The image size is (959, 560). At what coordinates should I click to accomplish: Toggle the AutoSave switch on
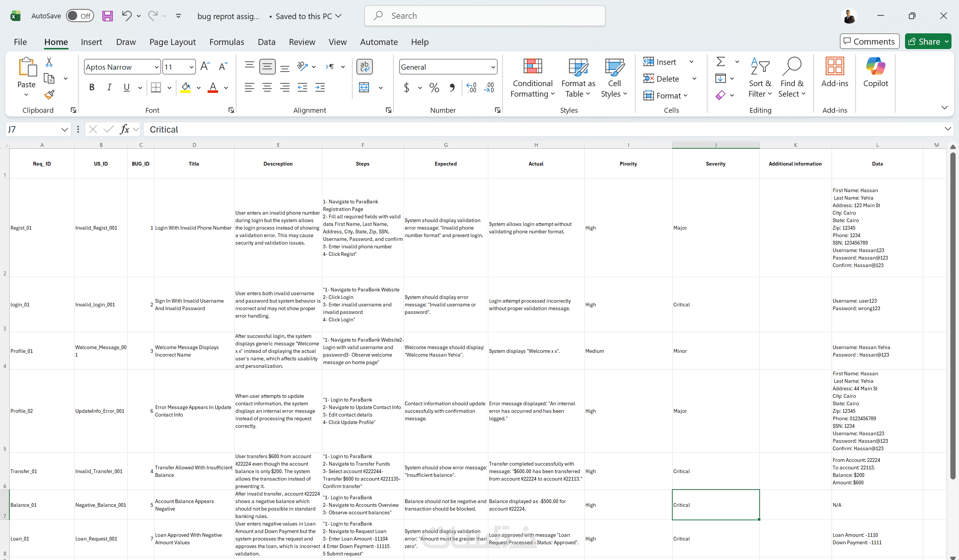(x=79, y=16)
